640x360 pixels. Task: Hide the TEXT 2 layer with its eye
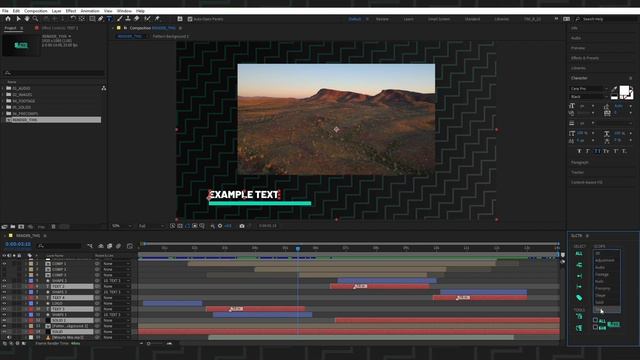click(x=4, y=287)
